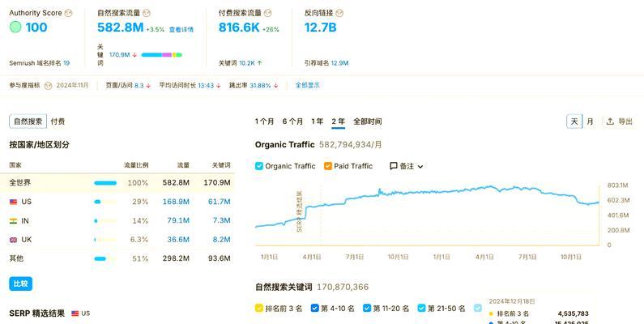Open the 查看详情 link
The height and width of the screenshot is (324, 644).
coord(181,30)
